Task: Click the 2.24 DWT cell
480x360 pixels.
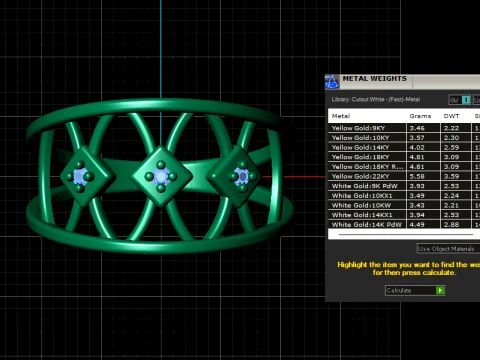Action: click(456, 196)
